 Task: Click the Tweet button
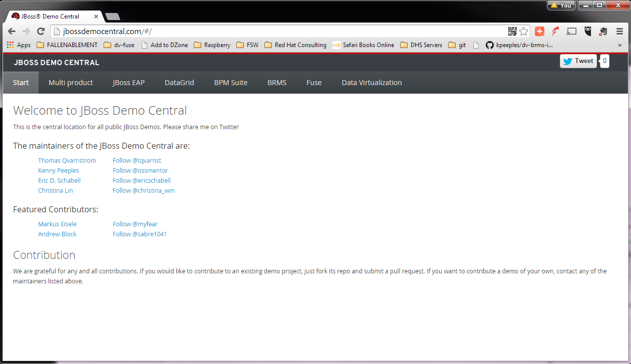point(578,61)
